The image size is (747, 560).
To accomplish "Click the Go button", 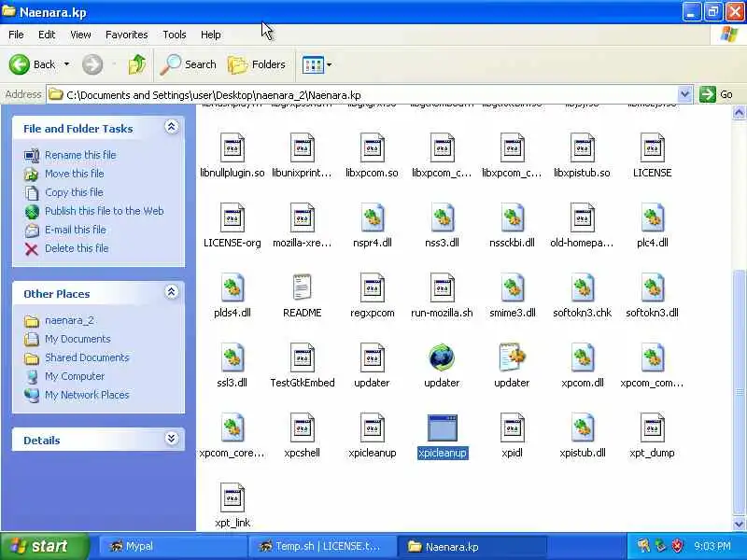I will [x=717, y=94].
